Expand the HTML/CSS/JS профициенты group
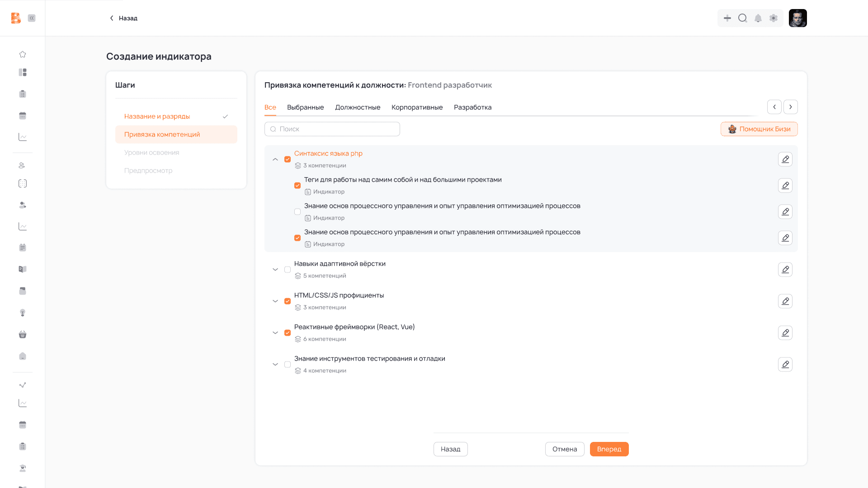Screen dimensions: 868x488 click(275, 301)
